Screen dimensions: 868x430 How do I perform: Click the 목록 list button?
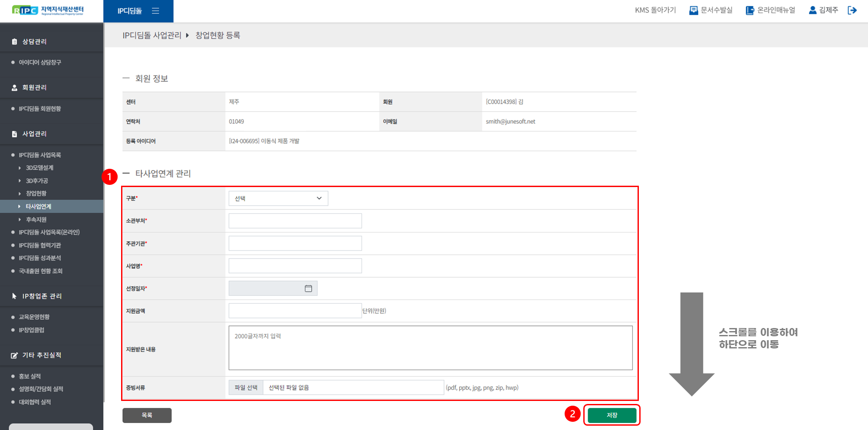pos(147,415)
